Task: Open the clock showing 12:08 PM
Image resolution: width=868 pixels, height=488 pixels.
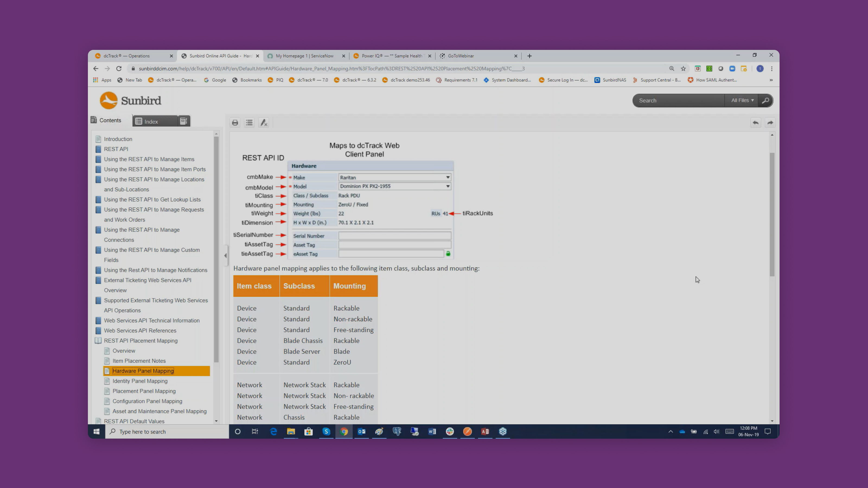Action: pos(748,431)
